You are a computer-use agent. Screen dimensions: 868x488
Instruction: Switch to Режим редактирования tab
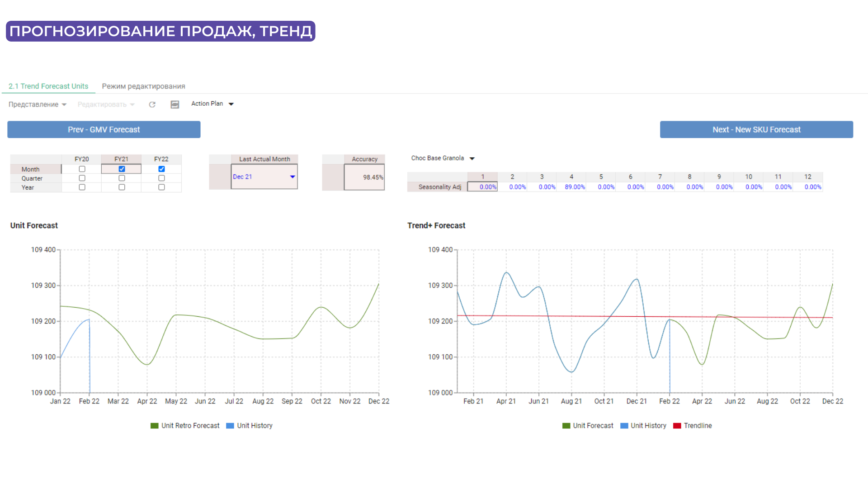(x=143, y=86)
